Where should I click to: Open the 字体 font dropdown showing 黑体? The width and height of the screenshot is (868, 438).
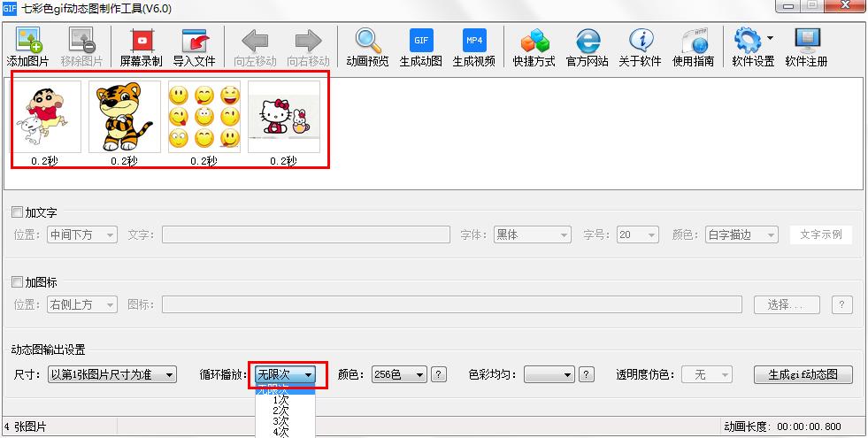click(x=532, y=234)
